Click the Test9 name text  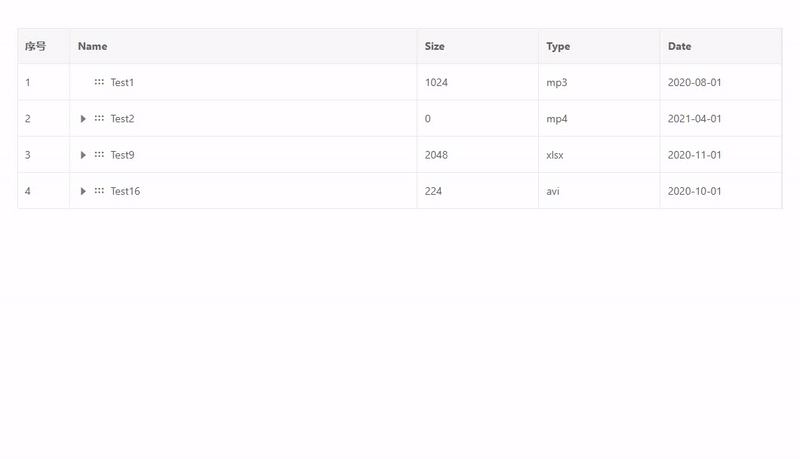click(122, 155)
